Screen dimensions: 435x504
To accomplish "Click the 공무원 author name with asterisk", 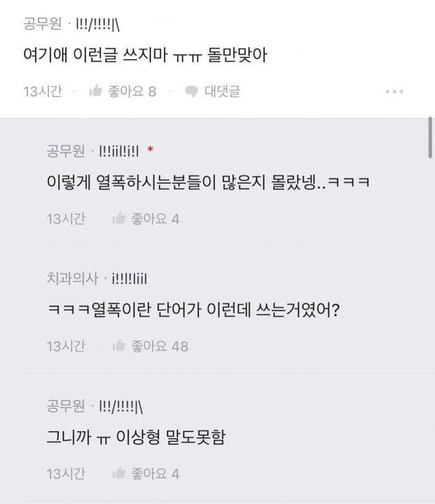I will (66, 151).
